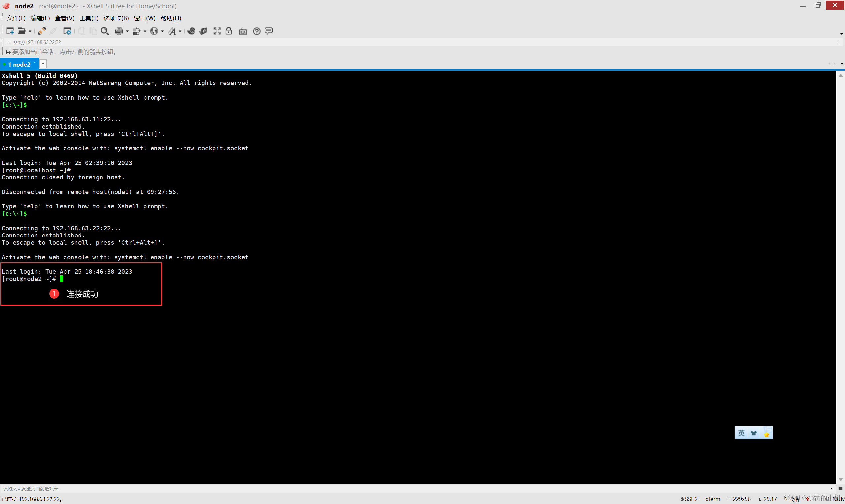Click the Color Scheme toolbar icon
Image resolution: width=845 pixels, height=504 pixels.
pyautogui.click(x=136, y=31)
